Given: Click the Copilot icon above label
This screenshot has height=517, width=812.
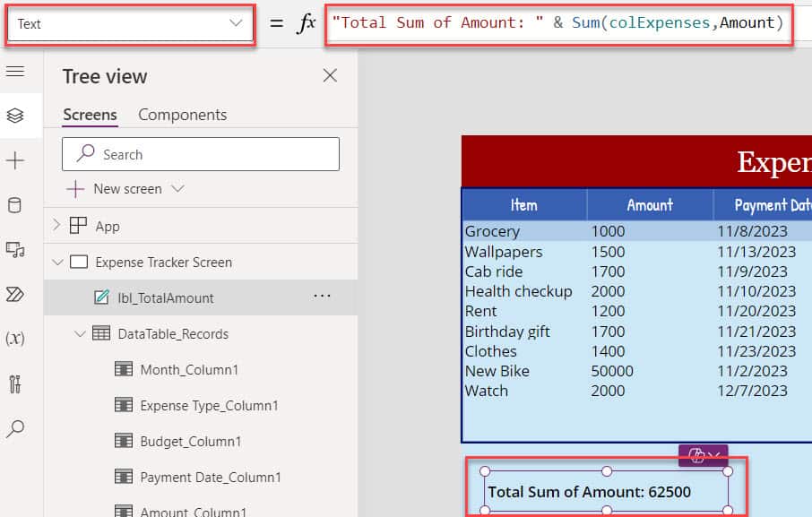Looking at the screenshot, I should (696, 456).
